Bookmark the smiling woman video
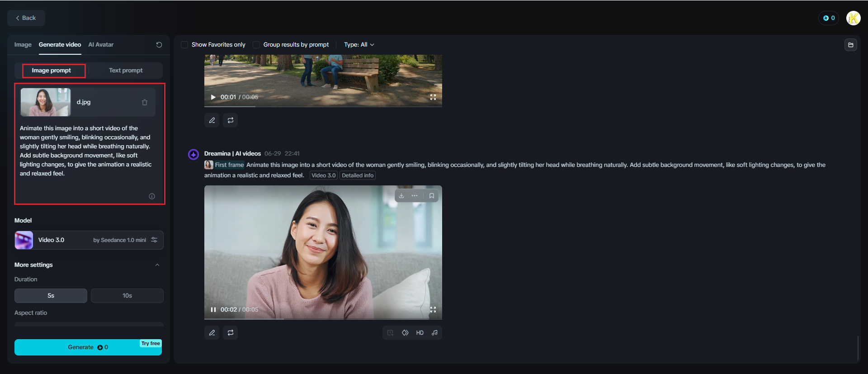 (x=432, y=196)
